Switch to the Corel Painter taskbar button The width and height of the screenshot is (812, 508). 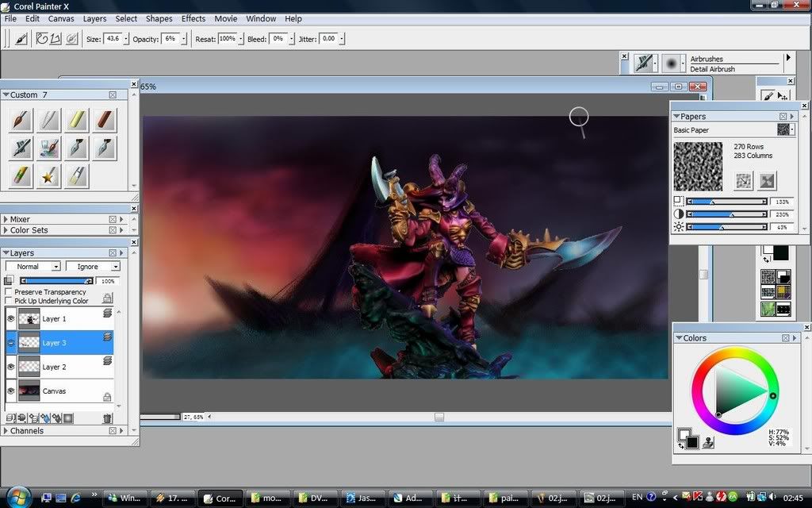[x=220, y=498]
